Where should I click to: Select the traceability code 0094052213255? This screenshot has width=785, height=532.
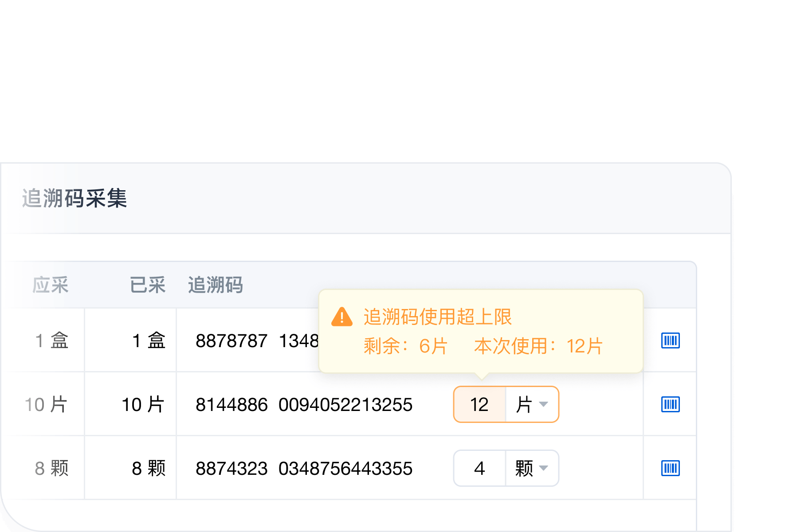point(347,404)
